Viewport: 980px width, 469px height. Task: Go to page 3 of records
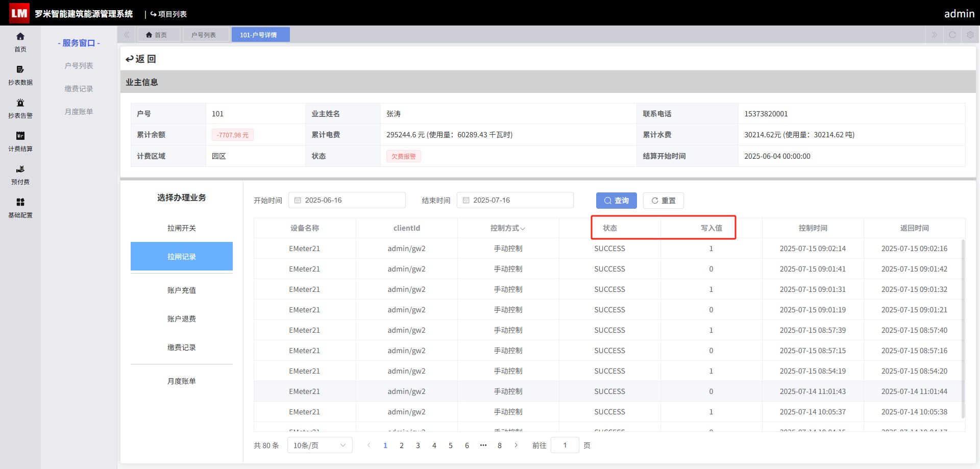coord(418,446)
